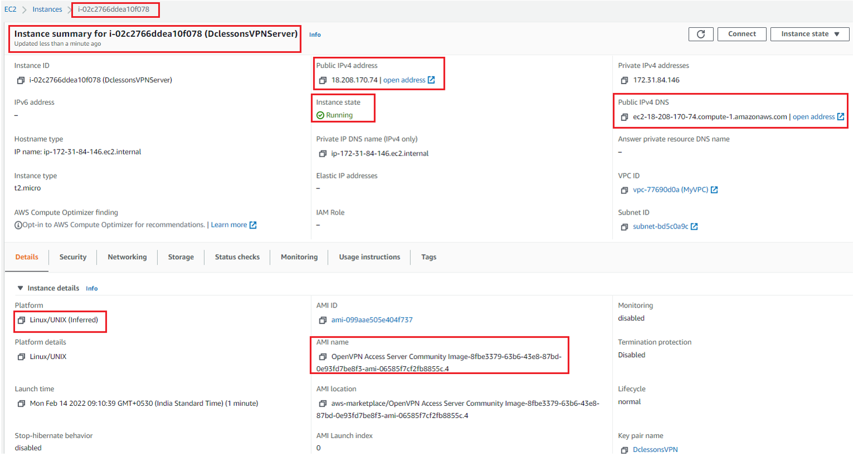Click Termination protection Disabled value
The width and height of the screenshot is (868, 457).
click(632, 355)
